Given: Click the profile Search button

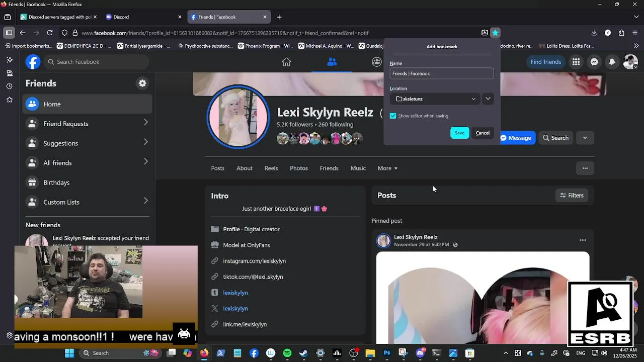Looking at the screenshot, I should coord(556,138).
